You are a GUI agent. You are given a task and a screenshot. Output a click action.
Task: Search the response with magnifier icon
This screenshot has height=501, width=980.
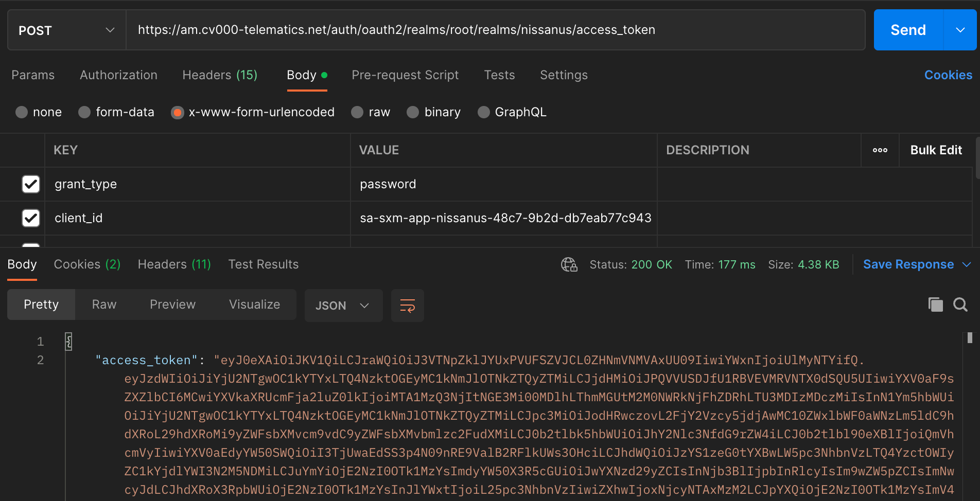[960, 305]
